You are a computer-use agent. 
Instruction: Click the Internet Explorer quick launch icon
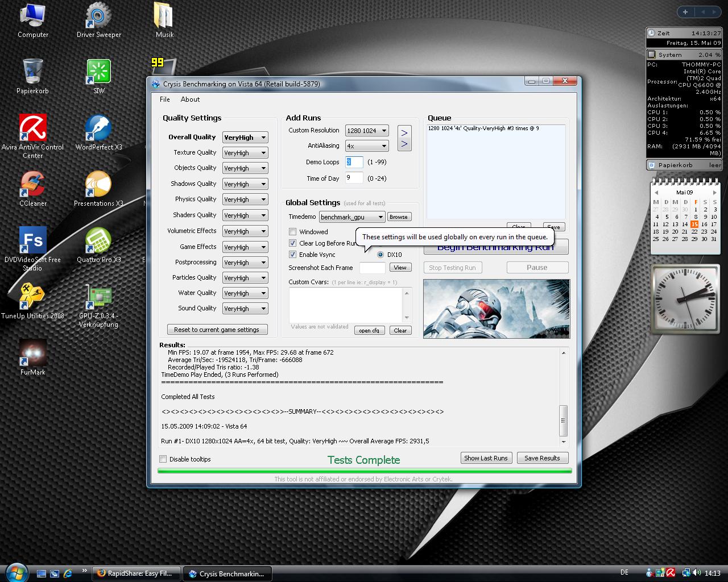click(x=68, y=573)
